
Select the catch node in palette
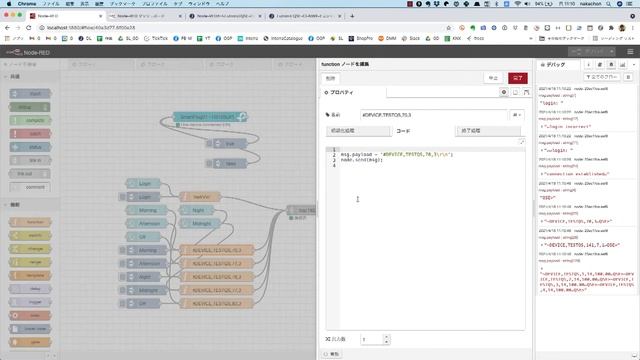coord(30,134)
